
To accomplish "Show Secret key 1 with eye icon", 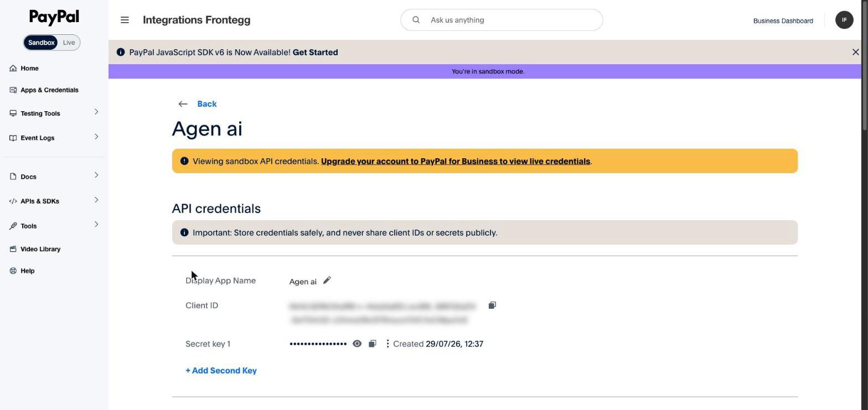I will pyautogui.click(x=357, y=344).
